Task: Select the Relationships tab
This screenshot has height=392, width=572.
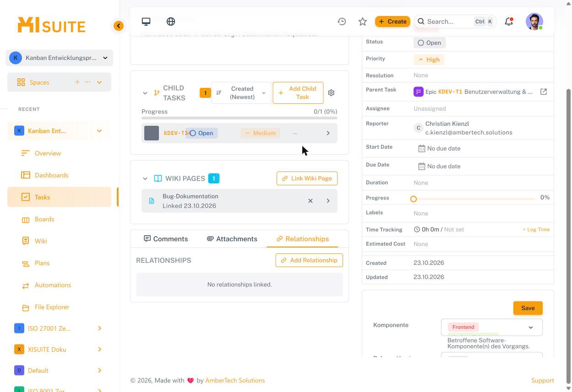Action: 303,239
